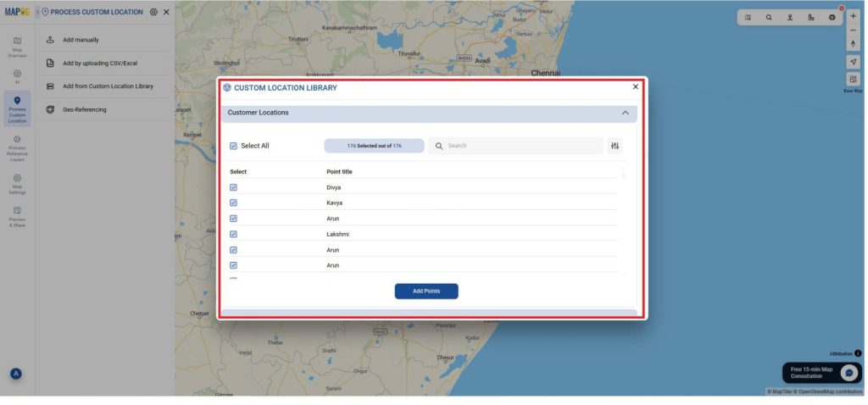Click the globe icon in map toolbar
Viewport: 868px width, 405px height.
tap(832, 17)
